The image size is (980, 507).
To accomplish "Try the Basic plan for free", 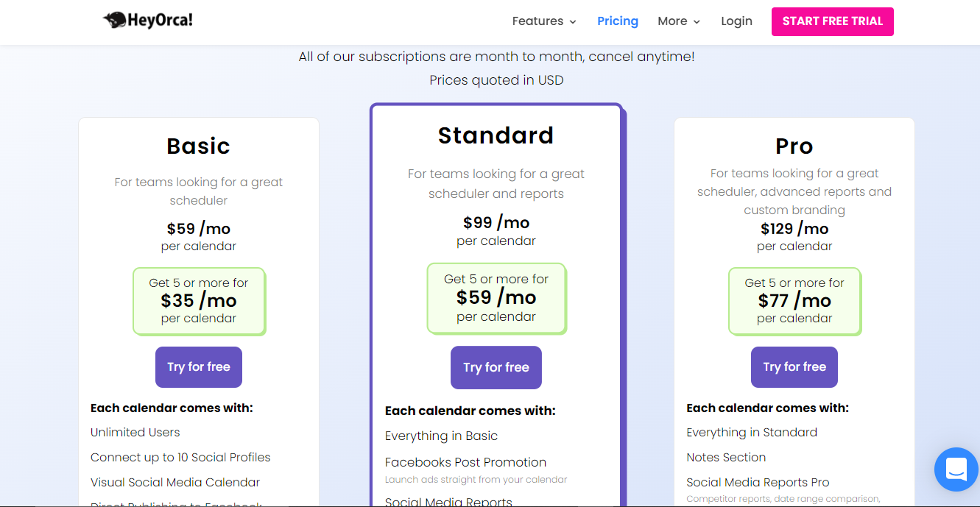I will click(x=199, y=367).
